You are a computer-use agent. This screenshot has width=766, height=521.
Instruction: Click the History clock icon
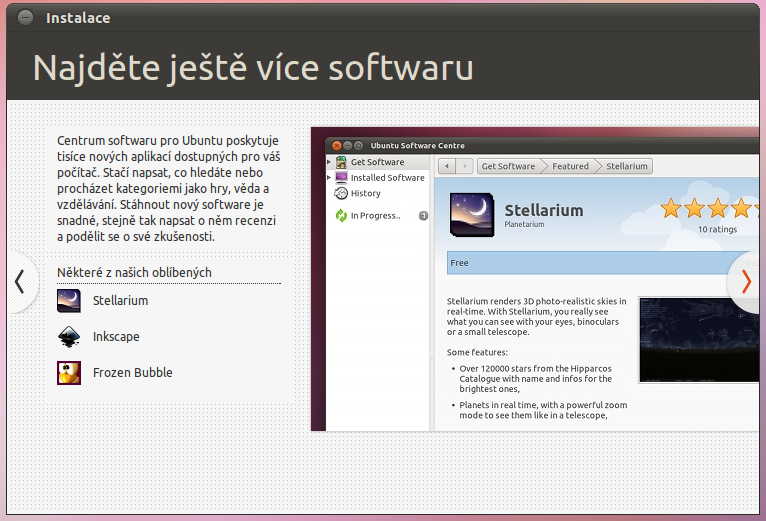(341, 194)
